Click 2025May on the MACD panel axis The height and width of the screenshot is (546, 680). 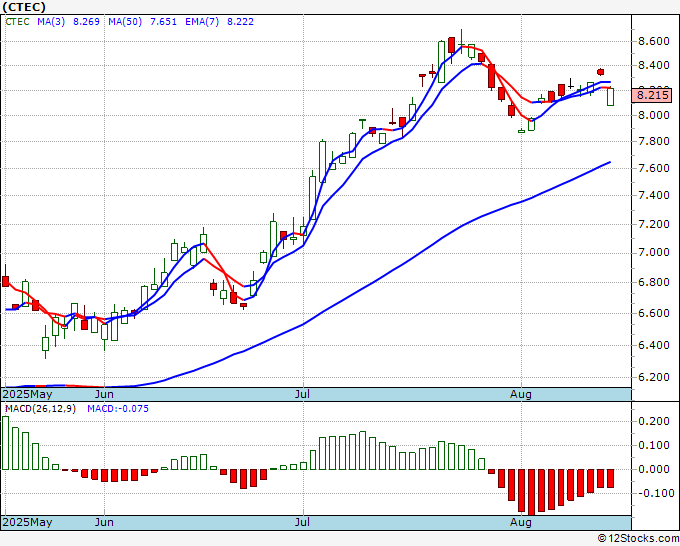click(27, 522)
